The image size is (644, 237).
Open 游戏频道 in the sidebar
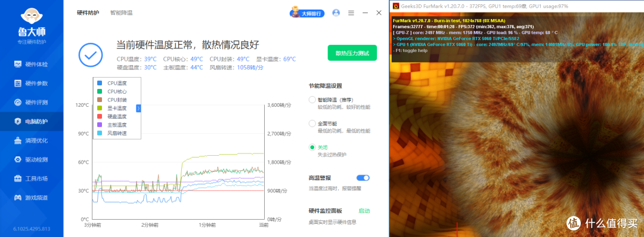32,198
